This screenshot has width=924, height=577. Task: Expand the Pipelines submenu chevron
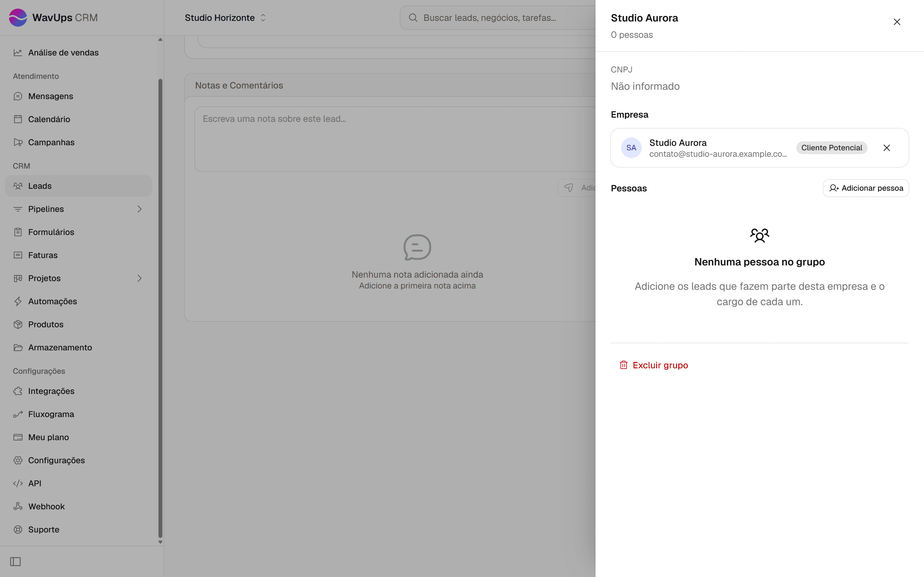tap(139, 209)
